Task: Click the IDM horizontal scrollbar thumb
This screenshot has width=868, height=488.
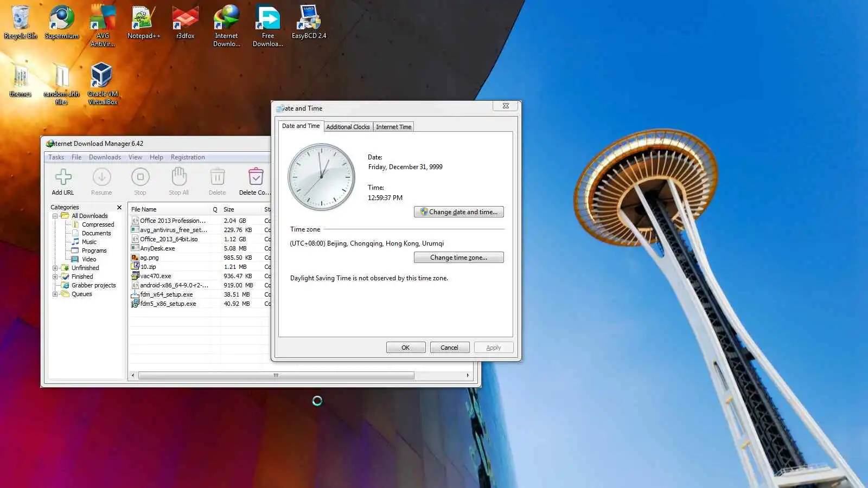Action: (x=276, y=375)
